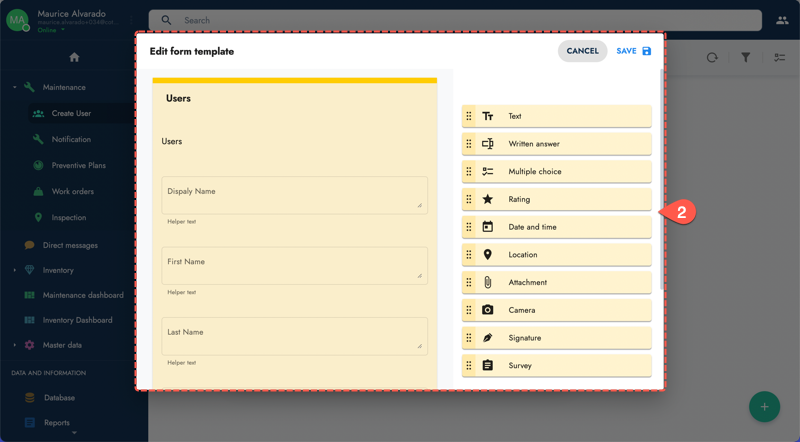This screenshot has width=800, height=442.
Task: Click the drag handle of Rating item
Action: coord(469,199)
